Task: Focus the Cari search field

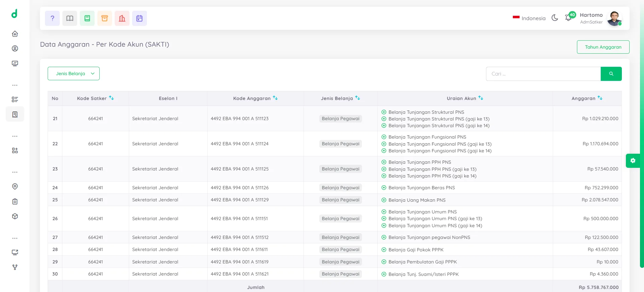Action: click(x=543, y=74)
